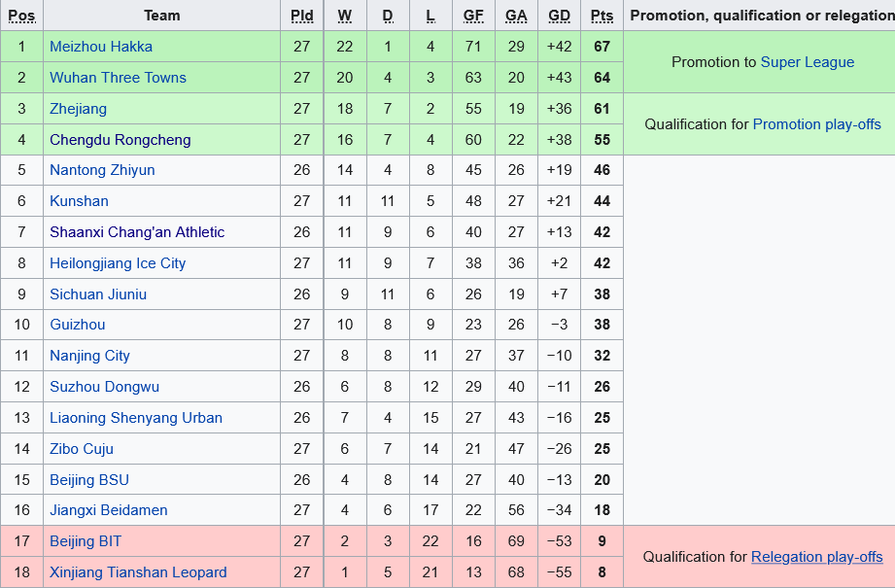
Task: Click the Kunshan team link
Action: [x=79, y=201]
